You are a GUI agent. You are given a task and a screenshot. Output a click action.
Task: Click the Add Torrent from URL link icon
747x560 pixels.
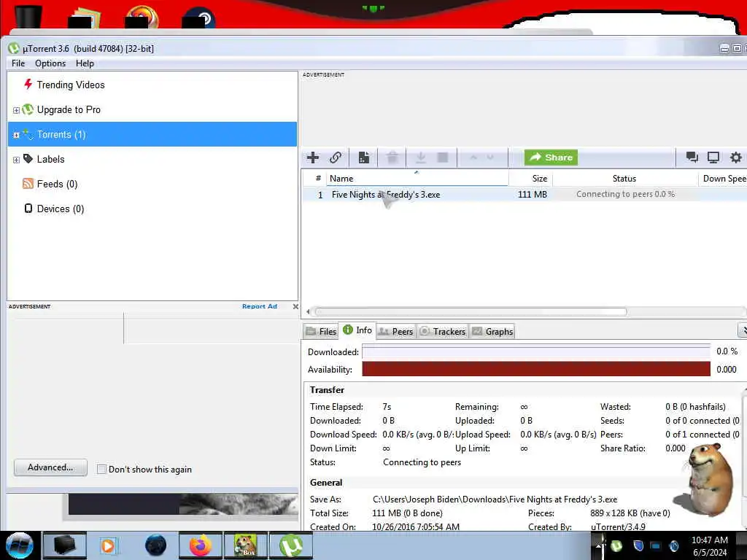[336, 157]
